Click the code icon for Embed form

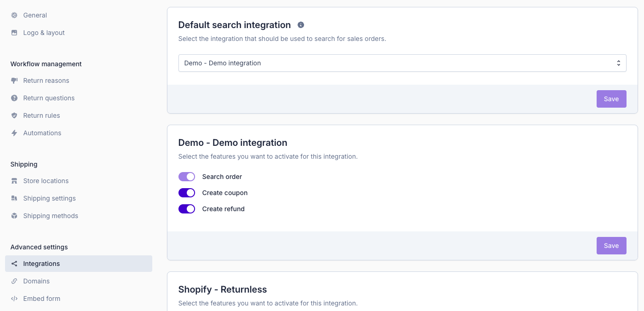pos(14,299)
